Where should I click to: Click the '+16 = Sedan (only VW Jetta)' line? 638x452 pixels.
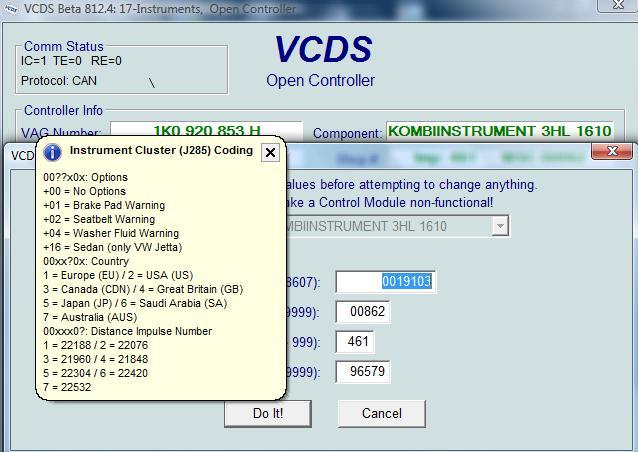point(113,247)
